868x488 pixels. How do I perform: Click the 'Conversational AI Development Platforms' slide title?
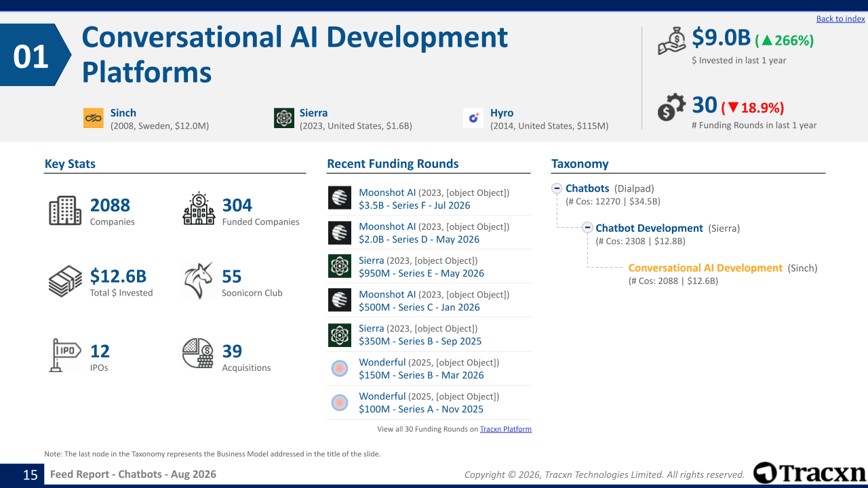(x=295, y=54)
